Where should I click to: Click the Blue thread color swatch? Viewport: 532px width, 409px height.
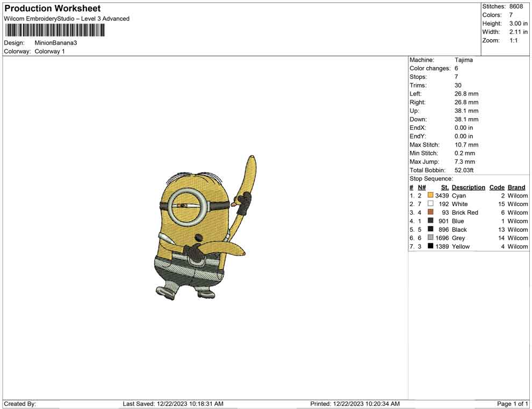point(430,221)
